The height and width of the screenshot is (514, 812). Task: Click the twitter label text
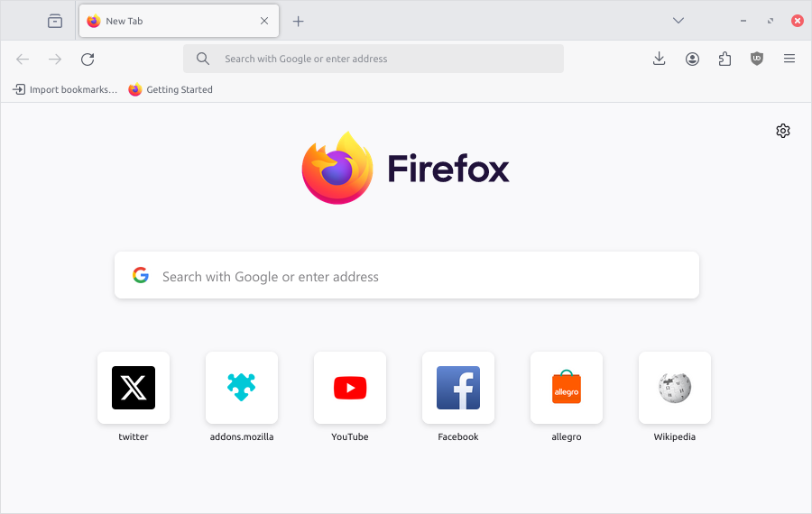tap(134, 436)
